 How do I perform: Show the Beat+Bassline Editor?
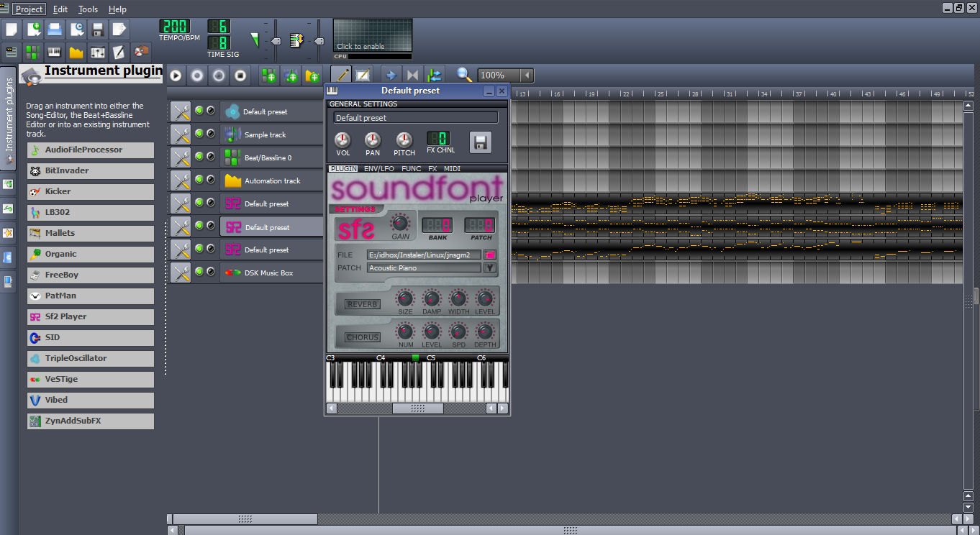click(x=33, y=52)
